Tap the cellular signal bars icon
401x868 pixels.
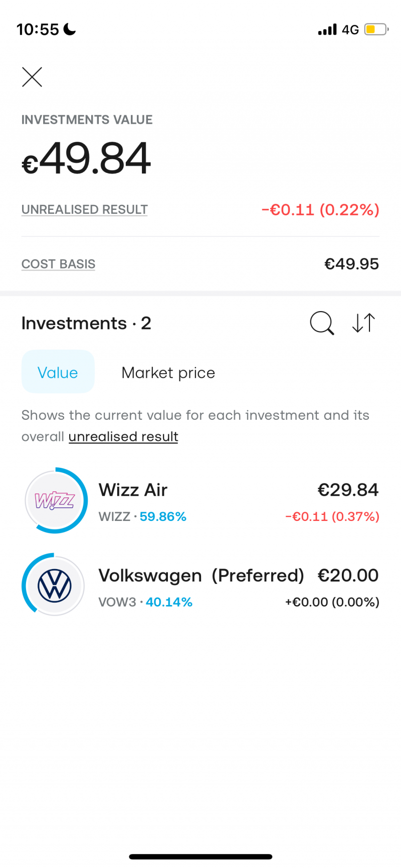(327, 30)
